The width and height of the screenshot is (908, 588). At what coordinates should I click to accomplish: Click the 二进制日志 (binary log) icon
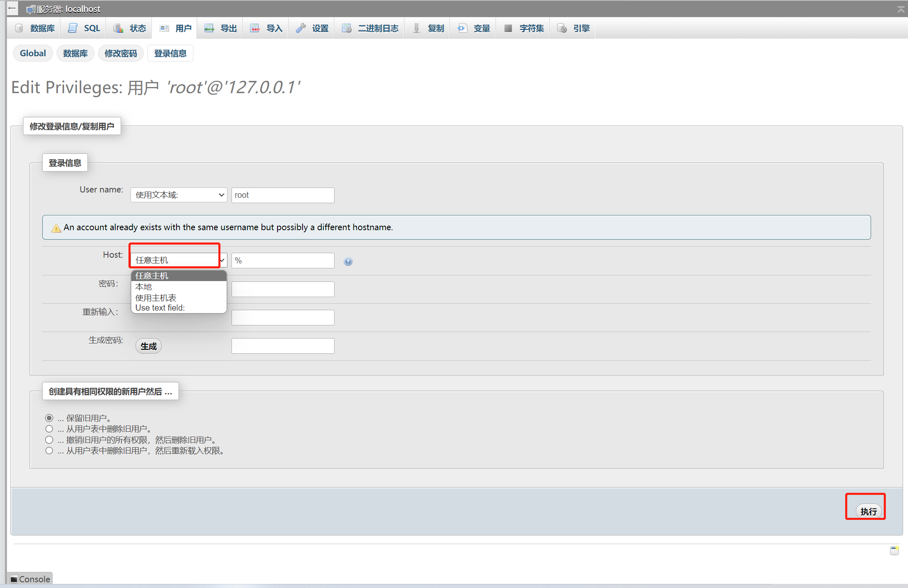[347, 28]
